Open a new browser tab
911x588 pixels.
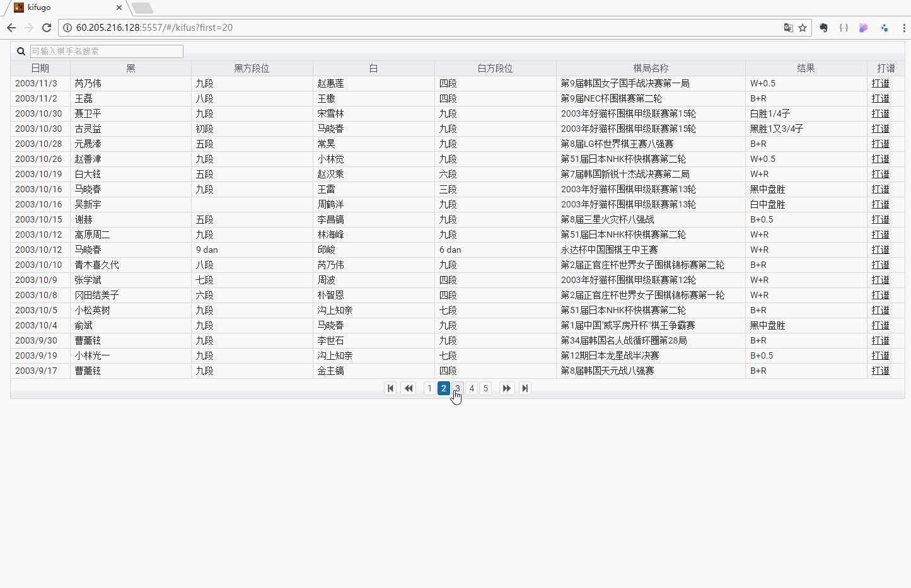coord(142,8)
